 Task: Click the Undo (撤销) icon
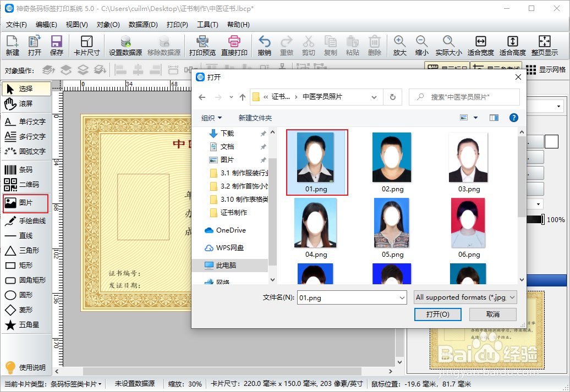264,46
